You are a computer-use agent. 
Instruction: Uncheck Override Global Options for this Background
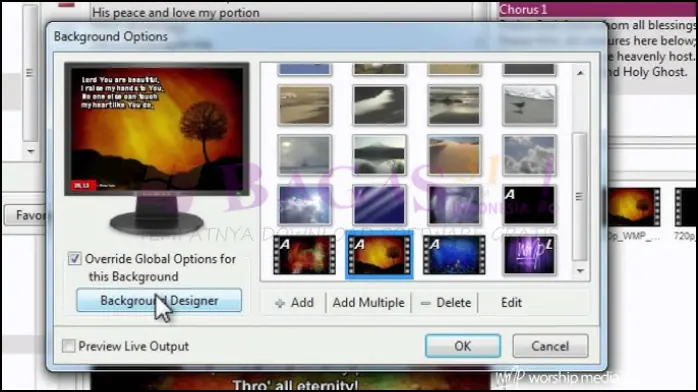(x=74, y=259)
